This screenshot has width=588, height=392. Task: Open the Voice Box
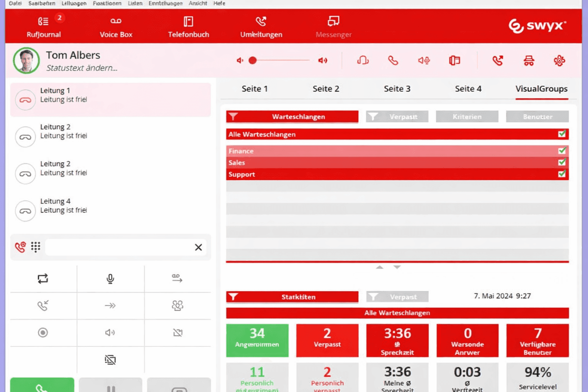pos(116,27)
